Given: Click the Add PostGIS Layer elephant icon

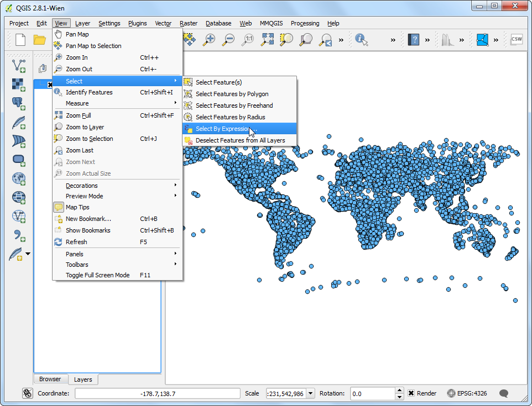Looking at the screenshot, I should click(19, 103).
